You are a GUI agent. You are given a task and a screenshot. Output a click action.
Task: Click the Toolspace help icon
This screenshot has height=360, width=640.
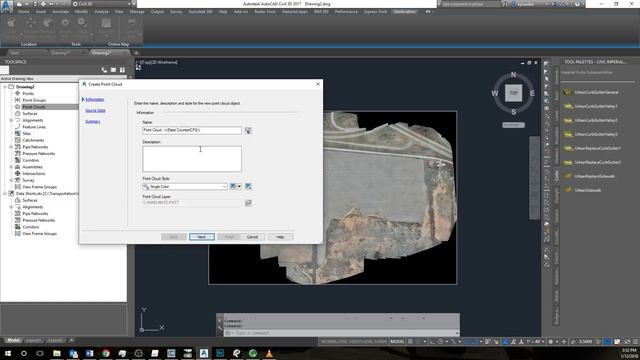[122, 70]
